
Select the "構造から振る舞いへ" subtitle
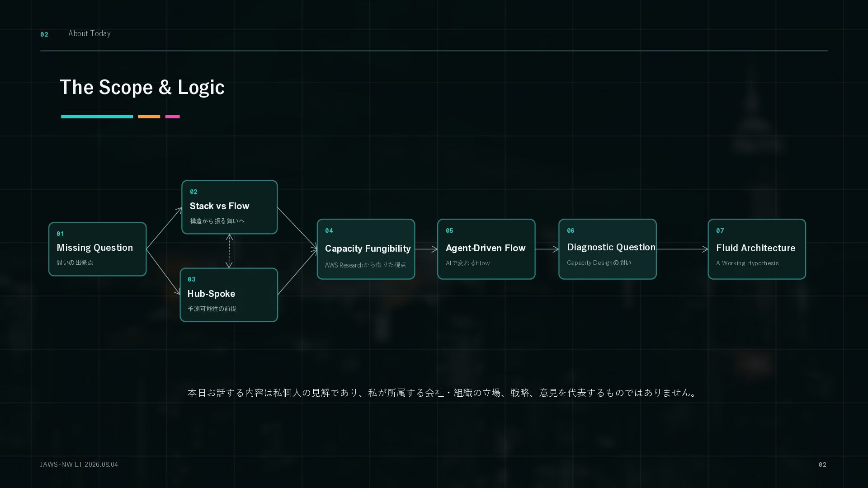[x=217, y=221]
